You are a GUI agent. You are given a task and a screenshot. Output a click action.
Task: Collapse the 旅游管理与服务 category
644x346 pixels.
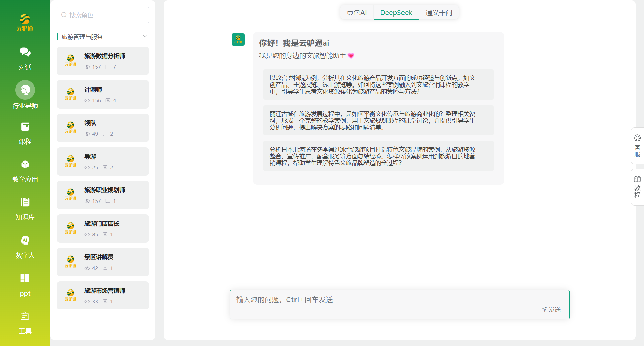click(x=145, y=36)
